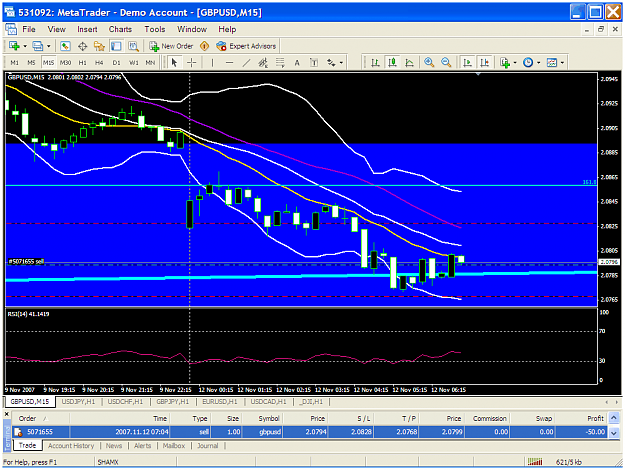Open the Insert menu
625x470 pixels.
coord(87,29)
